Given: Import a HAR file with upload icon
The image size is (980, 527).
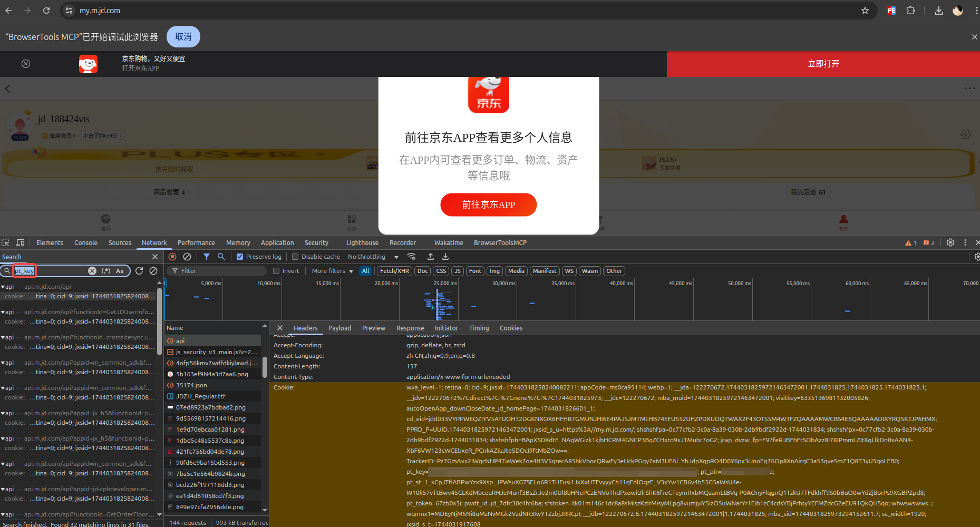Looking at the screenshot, I should coord(431,257).
